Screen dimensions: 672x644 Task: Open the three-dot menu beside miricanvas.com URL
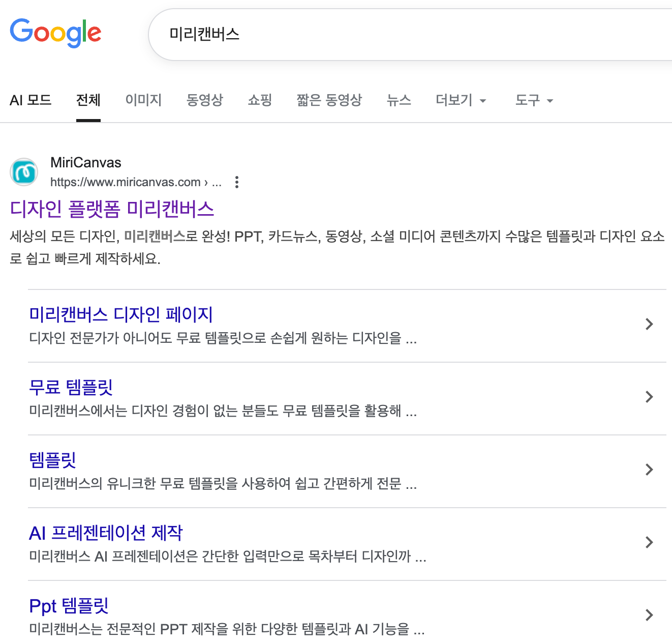coord(237,182)
